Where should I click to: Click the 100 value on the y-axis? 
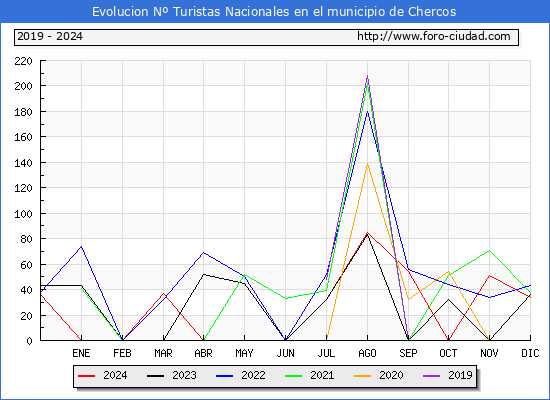24,214
